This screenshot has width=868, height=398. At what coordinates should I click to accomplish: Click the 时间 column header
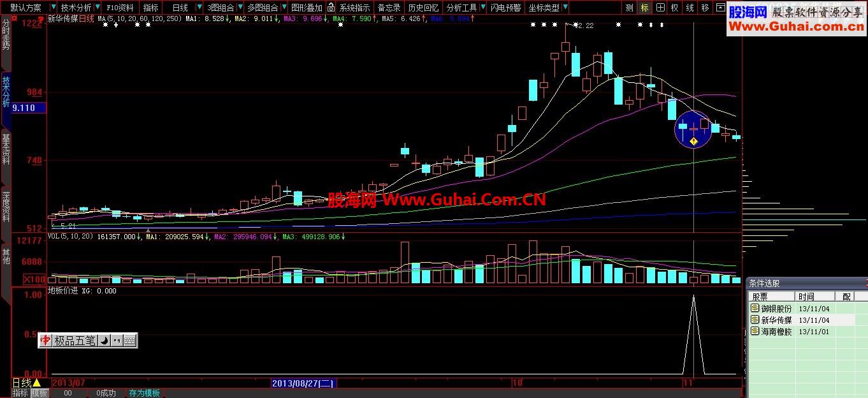click(814, 297)
